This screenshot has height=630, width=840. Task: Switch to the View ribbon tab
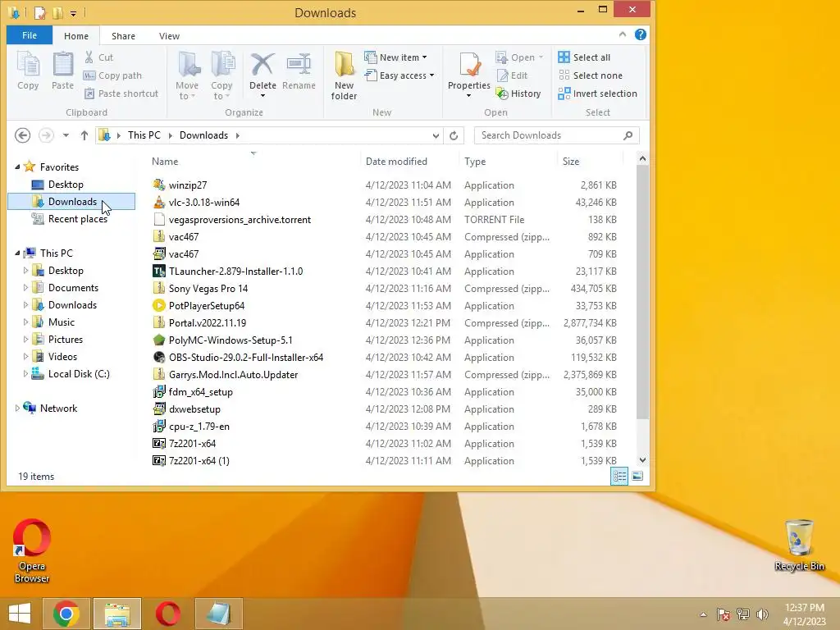(x=169, y=36)
